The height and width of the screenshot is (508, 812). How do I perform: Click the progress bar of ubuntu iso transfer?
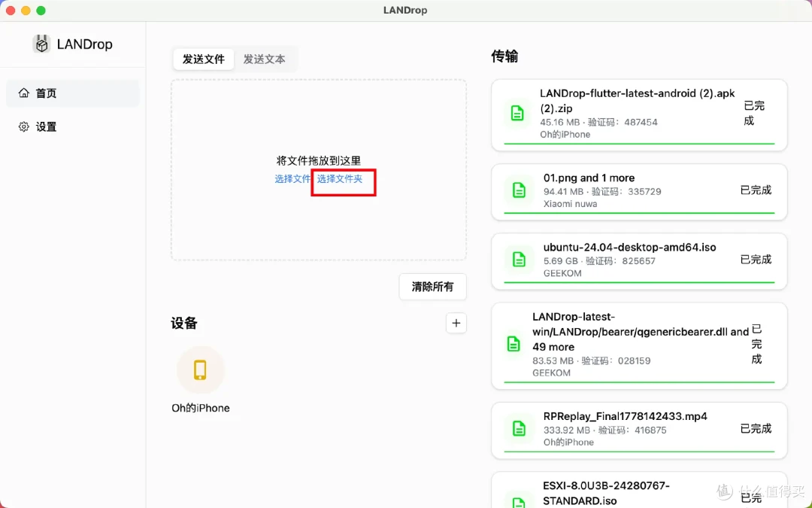639,282
